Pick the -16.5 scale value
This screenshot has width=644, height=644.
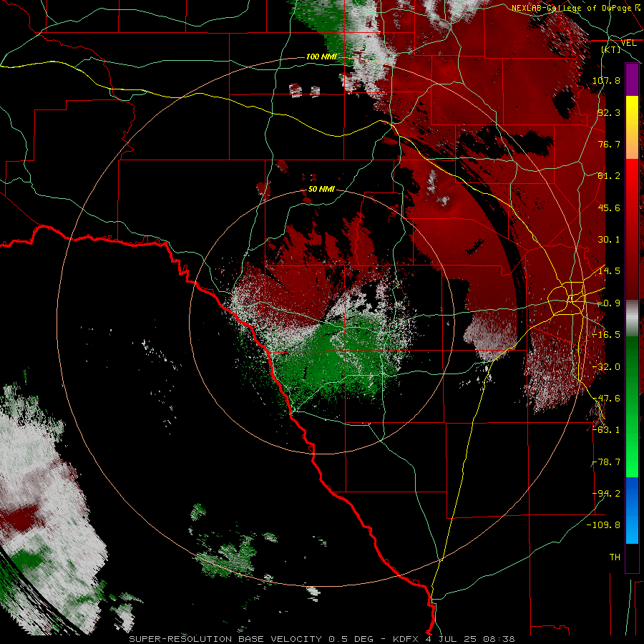pyautogui.click(x=606, y=335)
